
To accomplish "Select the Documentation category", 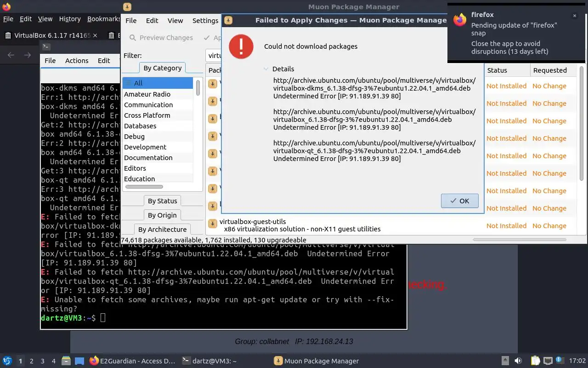I will click(x=158, y=158).
